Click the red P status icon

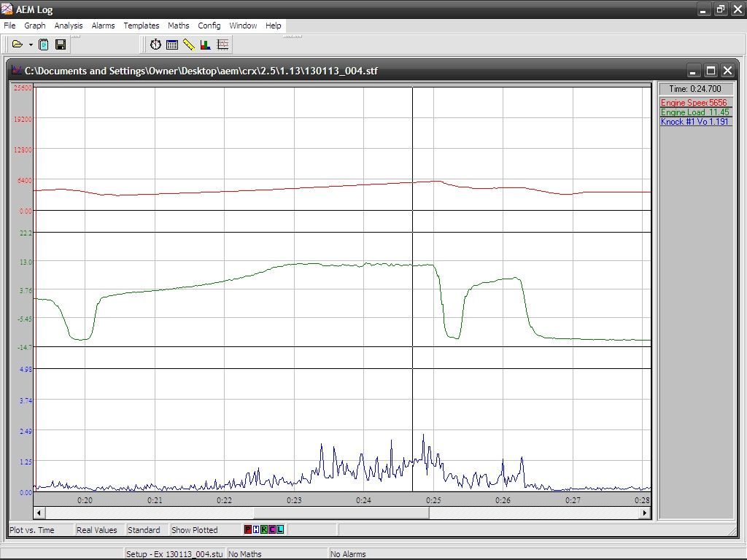248,529
